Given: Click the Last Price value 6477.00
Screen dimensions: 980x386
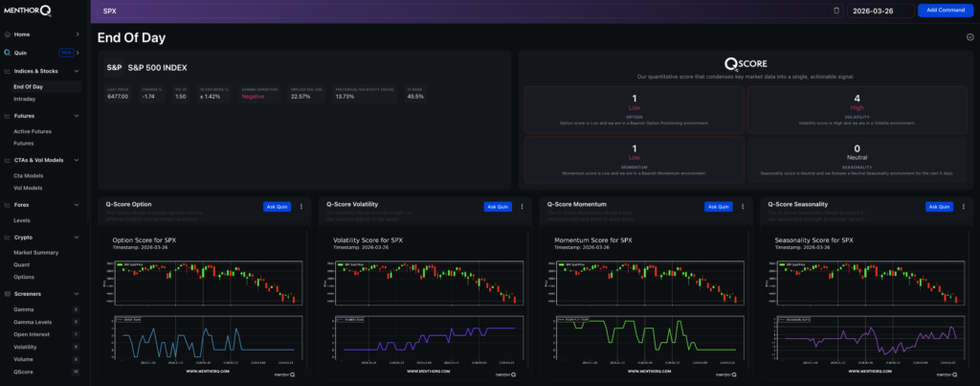Looking at the screenshot, I should pyautogui.click(x=118, y=97).
